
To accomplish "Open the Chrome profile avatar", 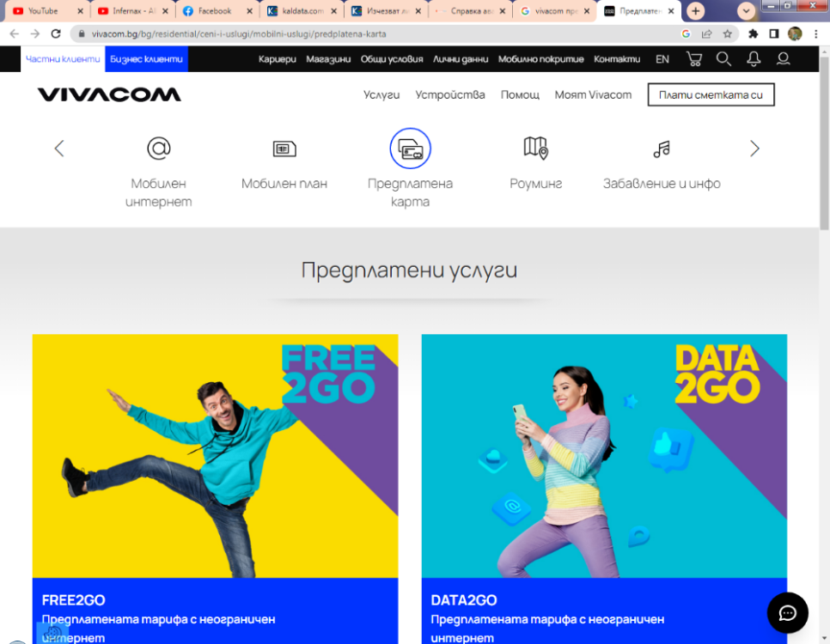I will coord(795,33).
